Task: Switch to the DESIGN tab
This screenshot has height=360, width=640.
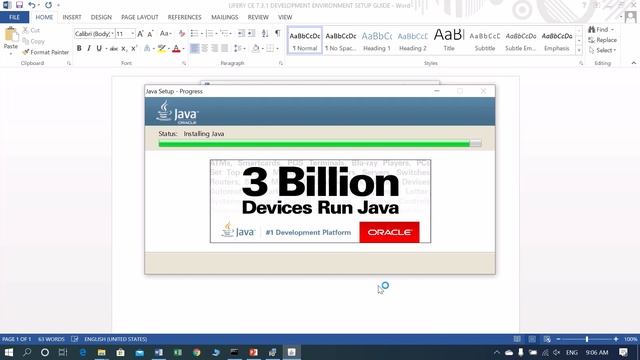Action: click(x=101, y=17)
